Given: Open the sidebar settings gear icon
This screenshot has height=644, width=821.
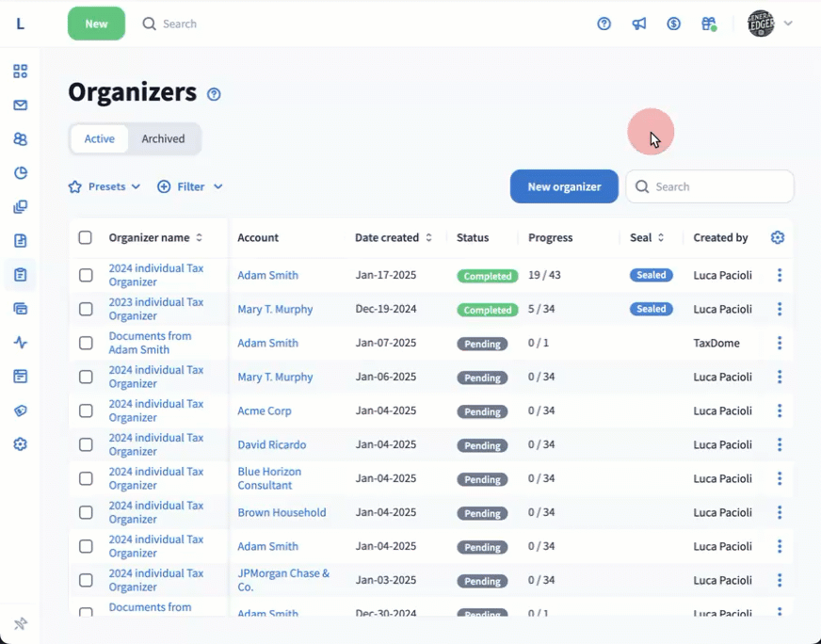Looking at the screenshot, I should click(x=20, y=444).
